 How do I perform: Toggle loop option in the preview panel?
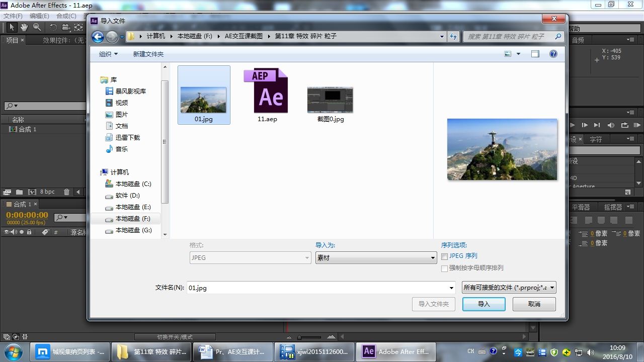[624, 125]
